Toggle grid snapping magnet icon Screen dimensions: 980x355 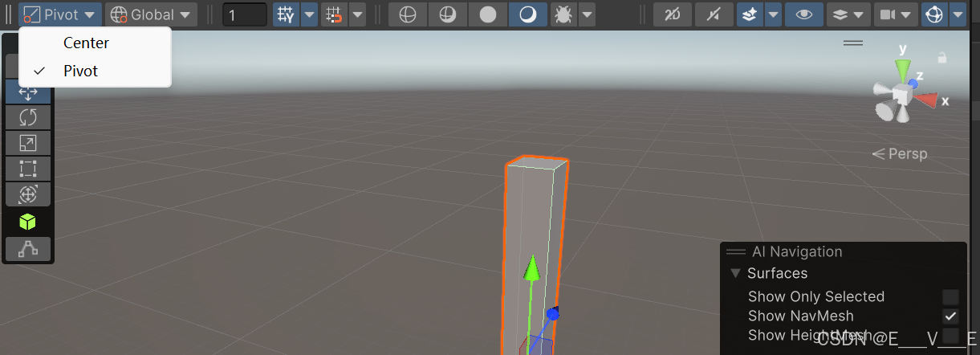coord(334,14)
